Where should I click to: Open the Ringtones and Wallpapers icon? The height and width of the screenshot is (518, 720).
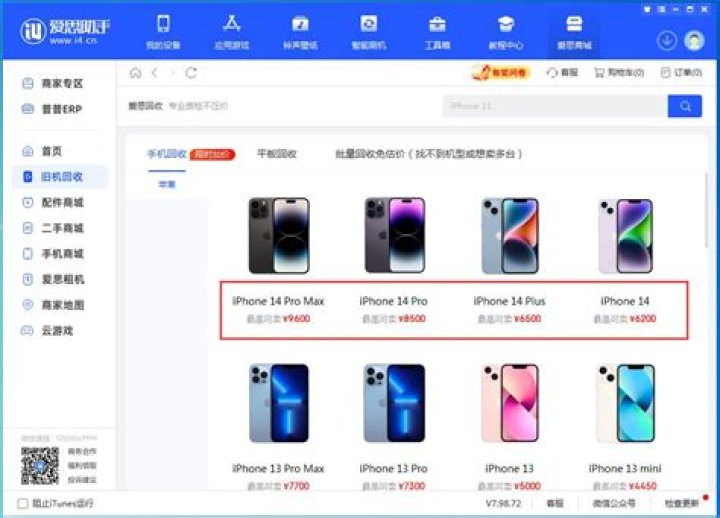pyautogui.click(x=300, y=24)
